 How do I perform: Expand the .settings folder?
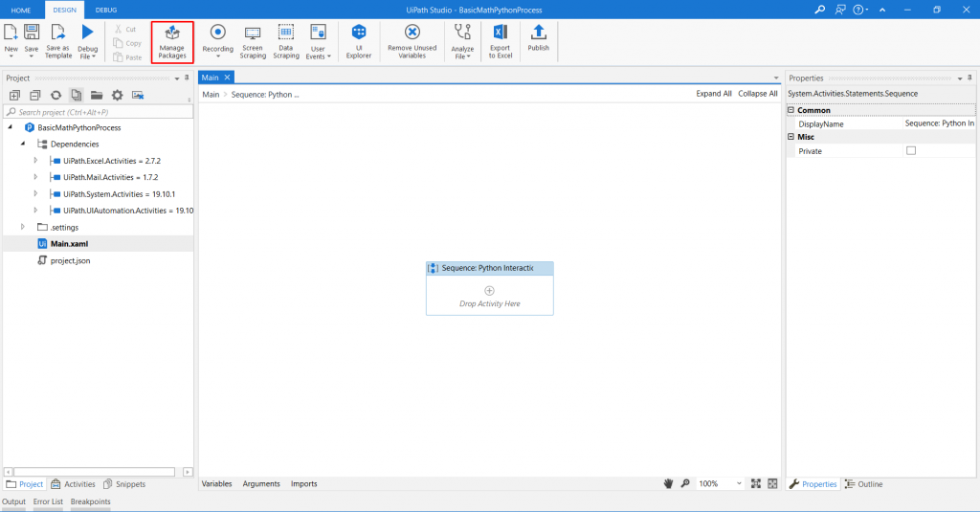pyautogui.click(x=23, y=227)
